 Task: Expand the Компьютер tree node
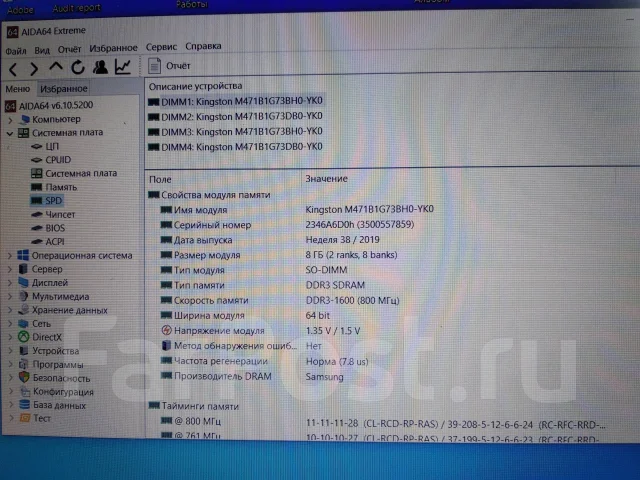(x=11, y=120)
